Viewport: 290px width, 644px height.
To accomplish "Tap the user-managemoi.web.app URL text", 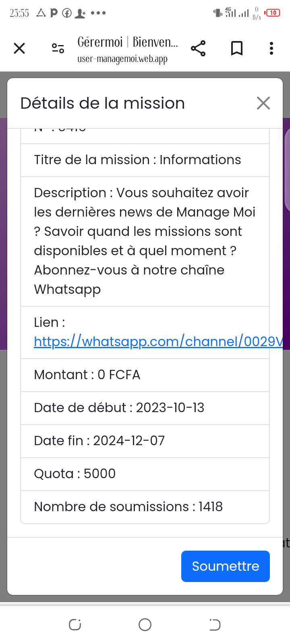I will [x=122, y=59].
